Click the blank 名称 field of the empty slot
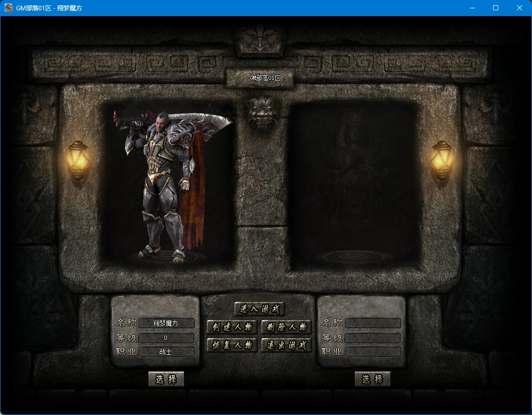Screen dimensions: 532x415 pyautogui.click(x=373, y=323)
